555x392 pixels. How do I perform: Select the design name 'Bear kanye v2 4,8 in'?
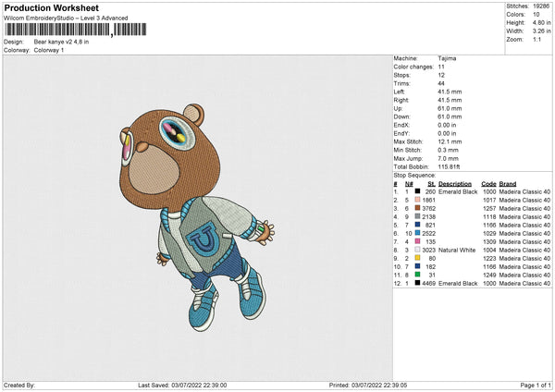(x=61, y=42)
